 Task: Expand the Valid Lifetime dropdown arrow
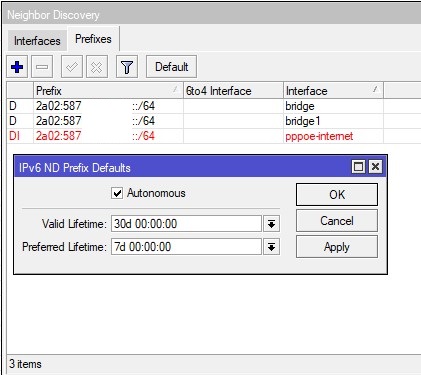pyautogui.click(x=271, y=224)
